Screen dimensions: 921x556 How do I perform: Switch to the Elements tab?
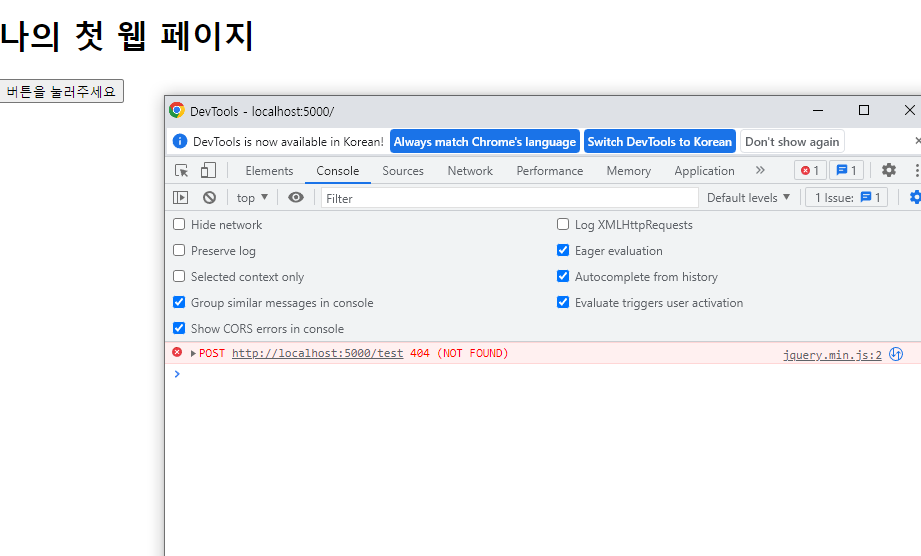pos(269,171)
